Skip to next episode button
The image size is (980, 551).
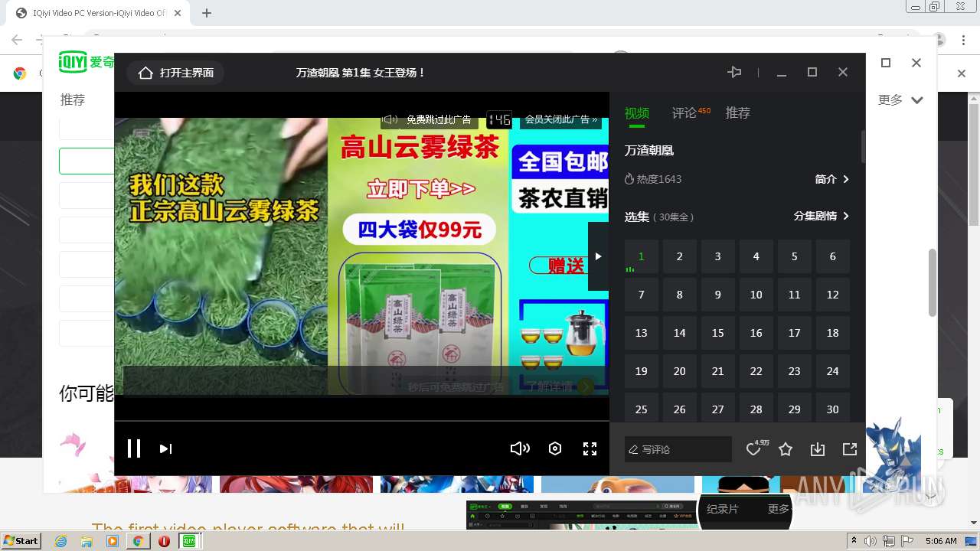click(x=165, y=449)
